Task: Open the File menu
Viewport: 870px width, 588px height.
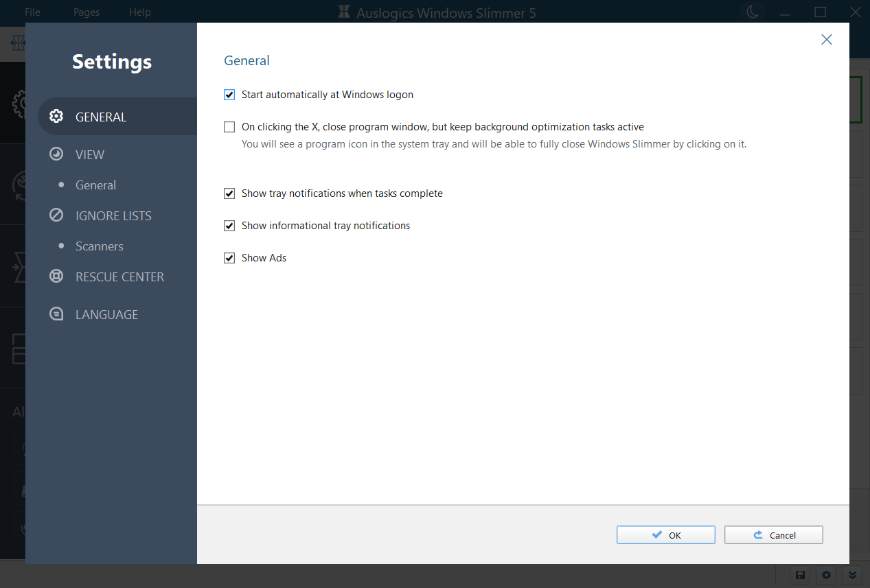Action: (x=32, y=12)
